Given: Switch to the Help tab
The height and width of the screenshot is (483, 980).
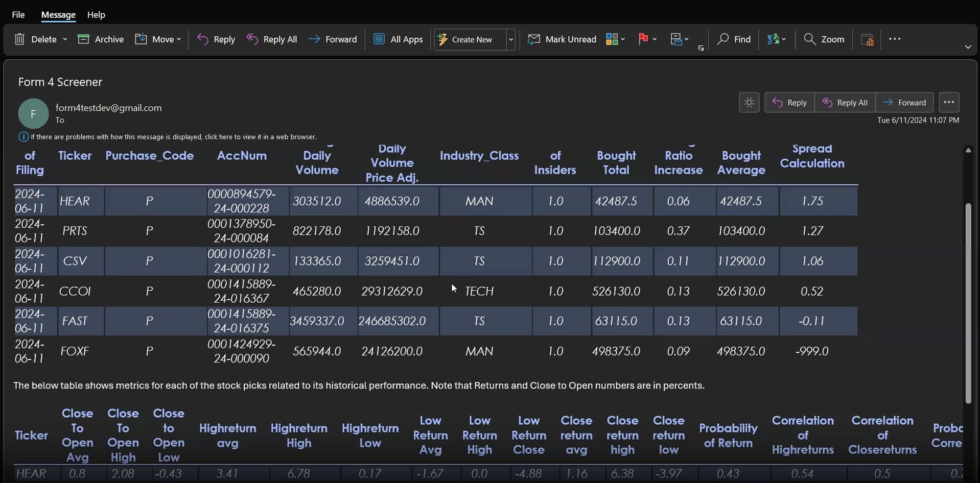Looking at the screenshot, I should (x=96, y=15).
